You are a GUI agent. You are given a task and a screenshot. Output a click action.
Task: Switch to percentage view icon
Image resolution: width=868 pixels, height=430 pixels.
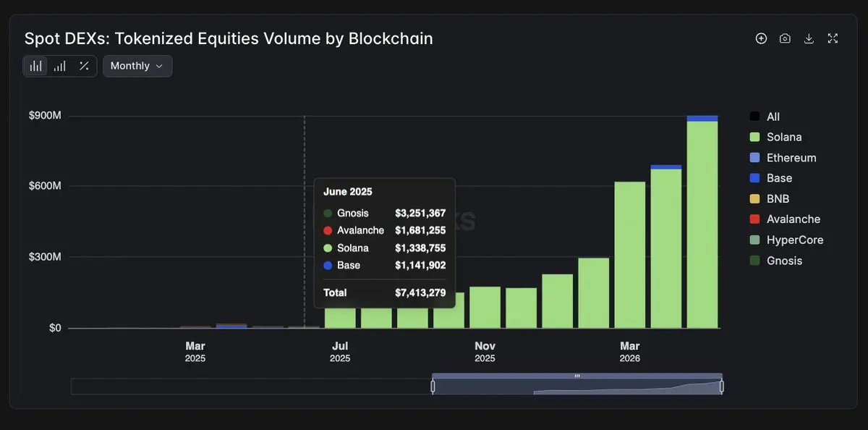click(84, 66)
